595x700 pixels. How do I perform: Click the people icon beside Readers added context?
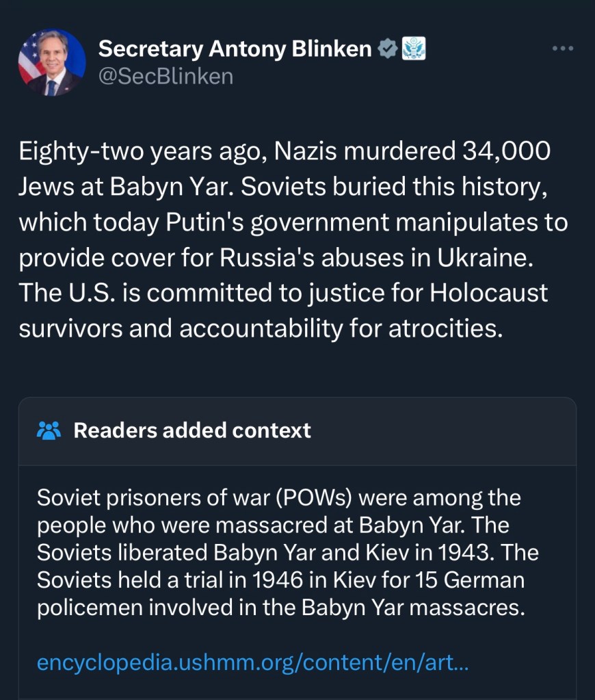(49, 430)
